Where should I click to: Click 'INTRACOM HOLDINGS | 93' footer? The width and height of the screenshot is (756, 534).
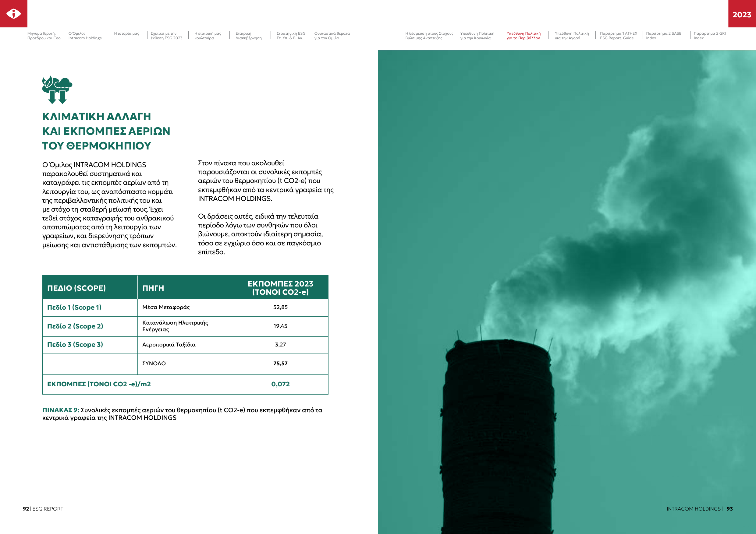(x=700, y=509)
